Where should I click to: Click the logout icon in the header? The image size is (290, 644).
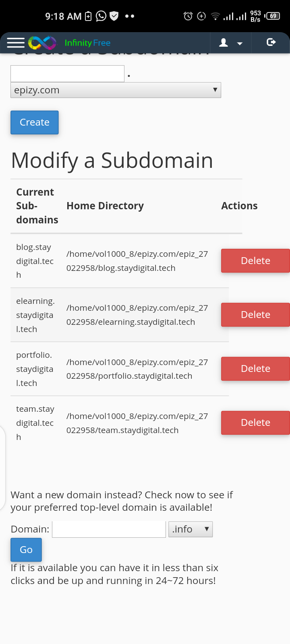coord(271,41)
